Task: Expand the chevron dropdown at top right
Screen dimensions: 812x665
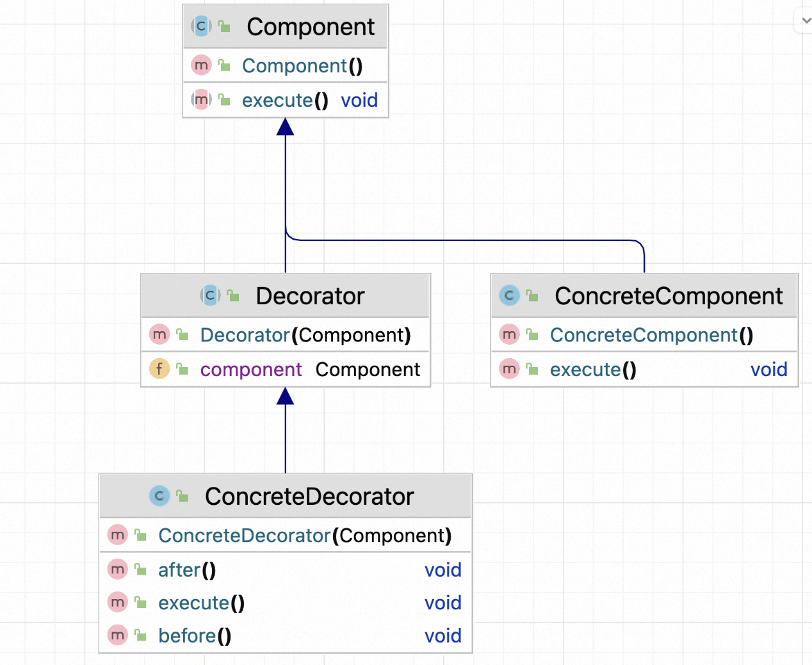Action: point(805,21)
